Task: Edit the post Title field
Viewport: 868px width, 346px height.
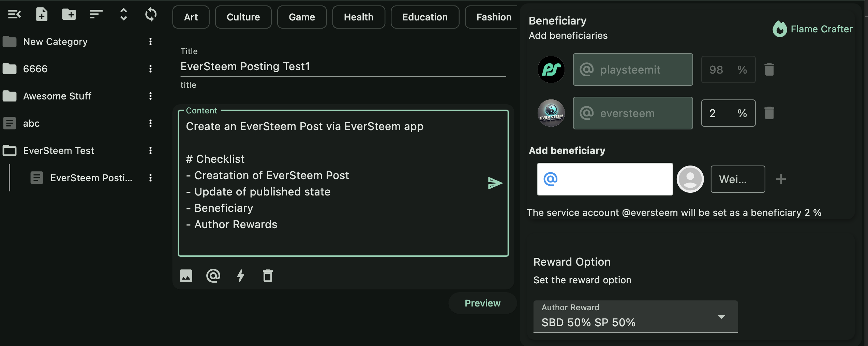Action: pyautogui.click(x=343, y=66)
